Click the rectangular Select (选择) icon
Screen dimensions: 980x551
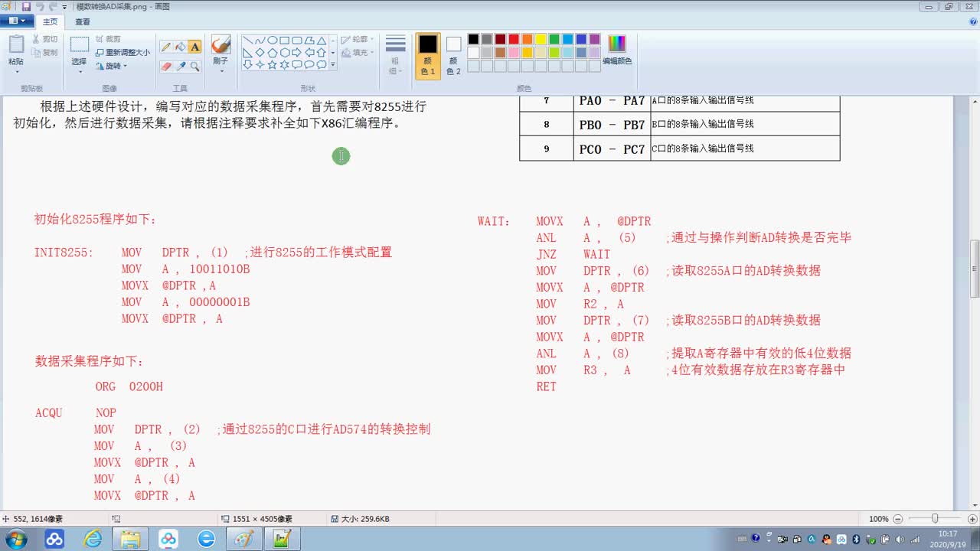coord(79,44)
